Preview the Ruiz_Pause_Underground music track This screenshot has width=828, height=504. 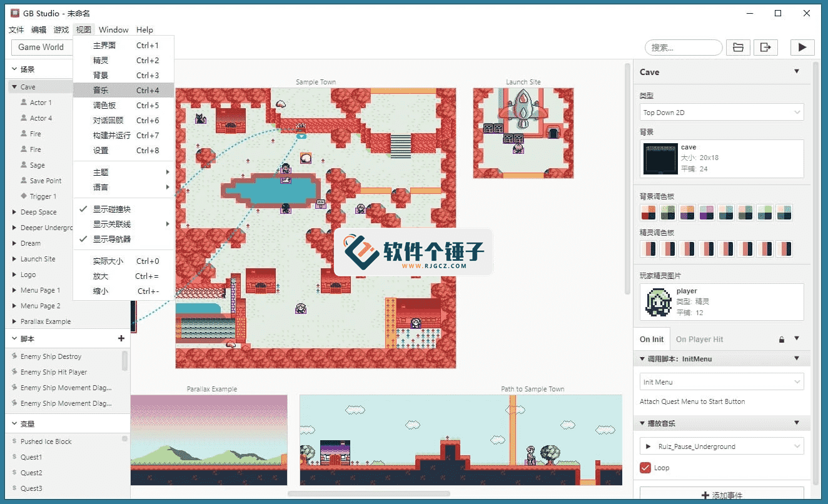[649, 446]
